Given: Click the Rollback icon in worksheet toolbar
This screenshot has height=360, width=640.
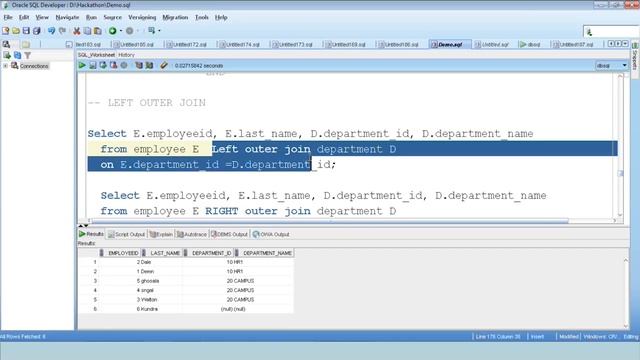Looking at the screenshot, I should coord(113,65).
